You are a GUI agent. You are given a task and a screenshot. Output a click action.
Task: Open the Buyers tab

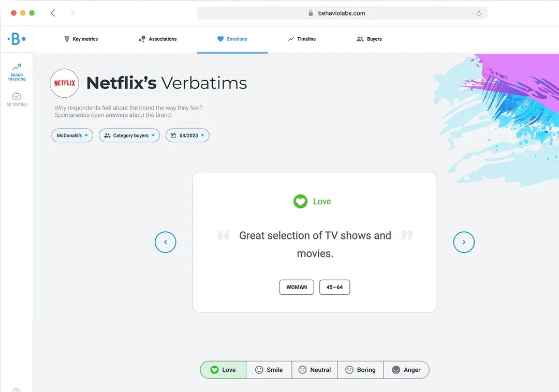tap(370, 39)
